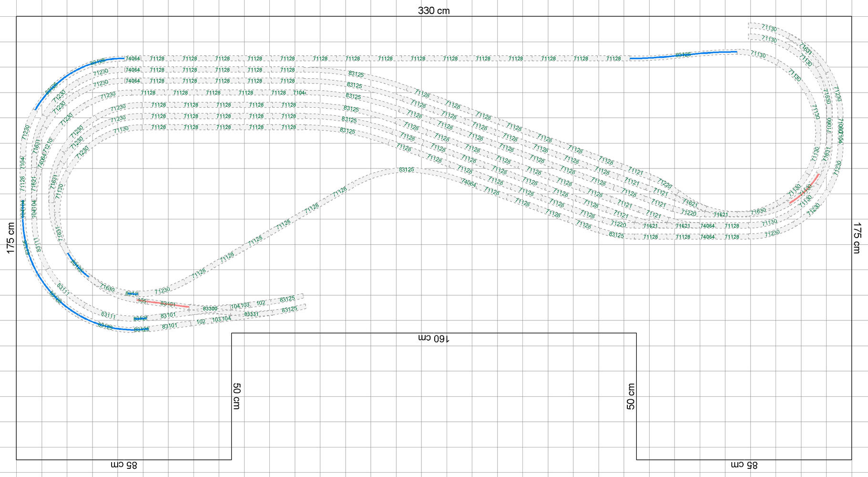The width and height of the screenshot is (868, 477).
Task: Click the 105 track piece beside red segment
Action: [x=142, y=301]
